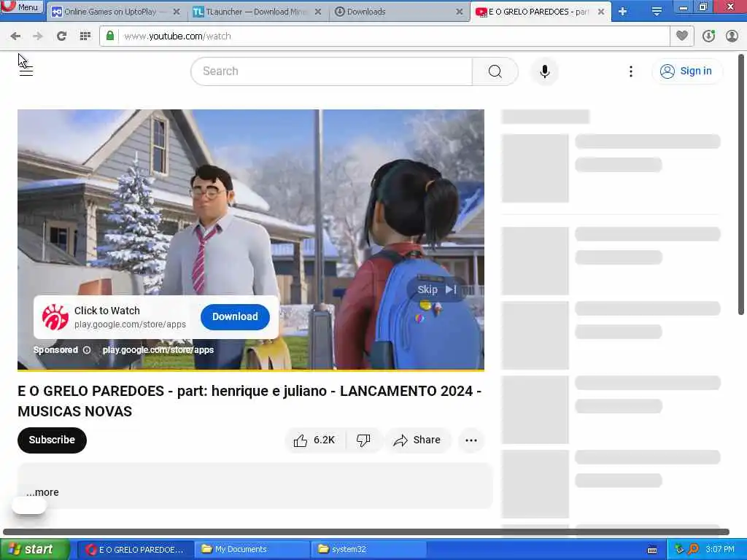
Task: Go forward to next page
Action: pyautogui.click(x=38, y=36)
